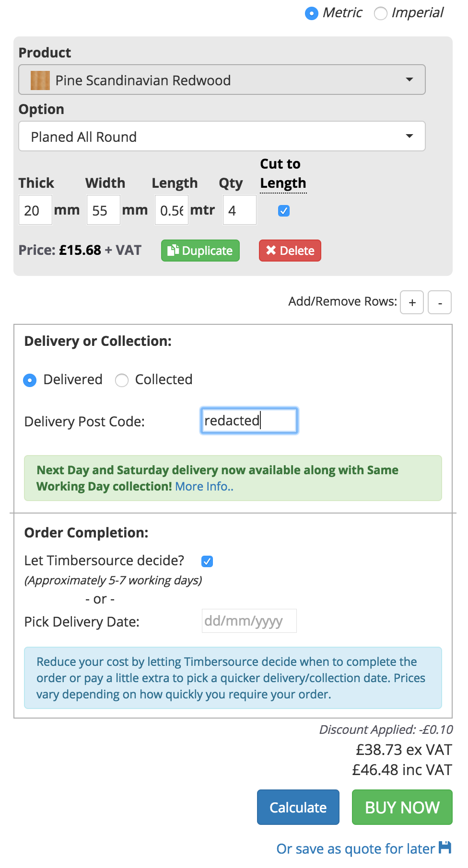Screen dimensions: 468x868
Task: Expand the Planed All Round option dropdown
Action: (x=222, y=137)
